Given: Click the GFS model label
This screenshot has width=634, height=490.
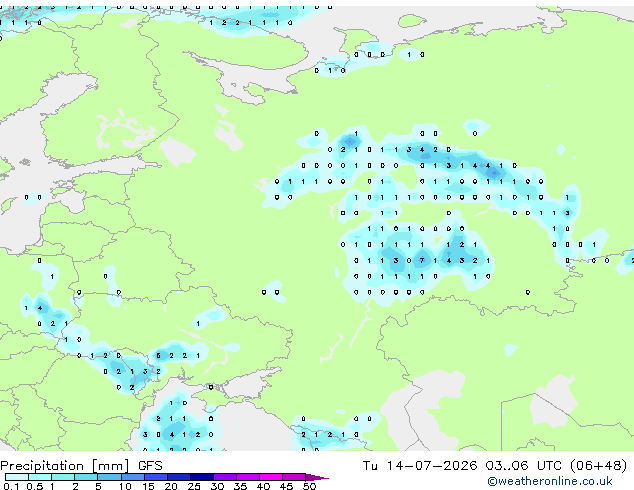Looking at the screenshot, I should point(150,466).
